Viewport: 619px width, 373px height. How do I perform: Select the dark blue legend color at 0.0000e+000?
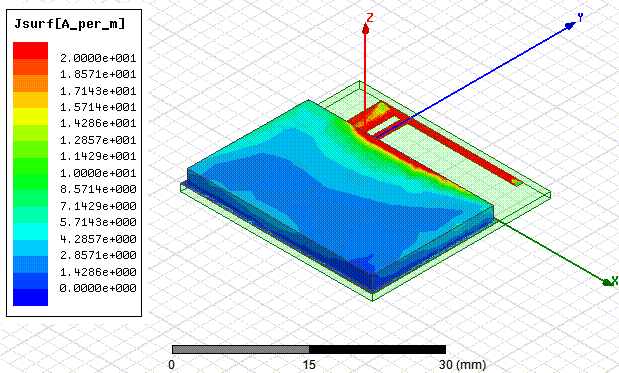pyautogui.click(x=30, y=297)
